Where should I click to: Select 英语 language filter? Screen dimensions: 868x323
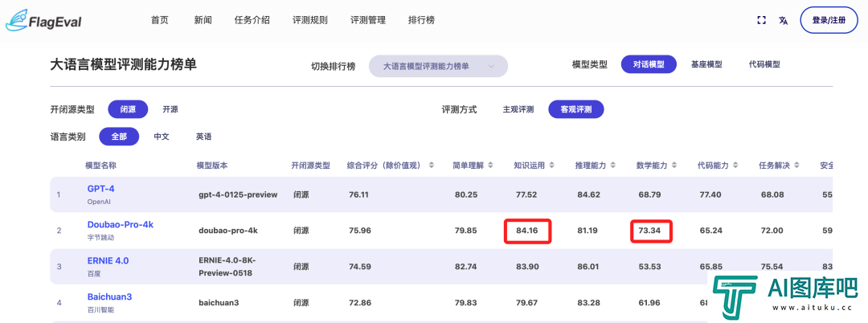(x=203, y=137)
